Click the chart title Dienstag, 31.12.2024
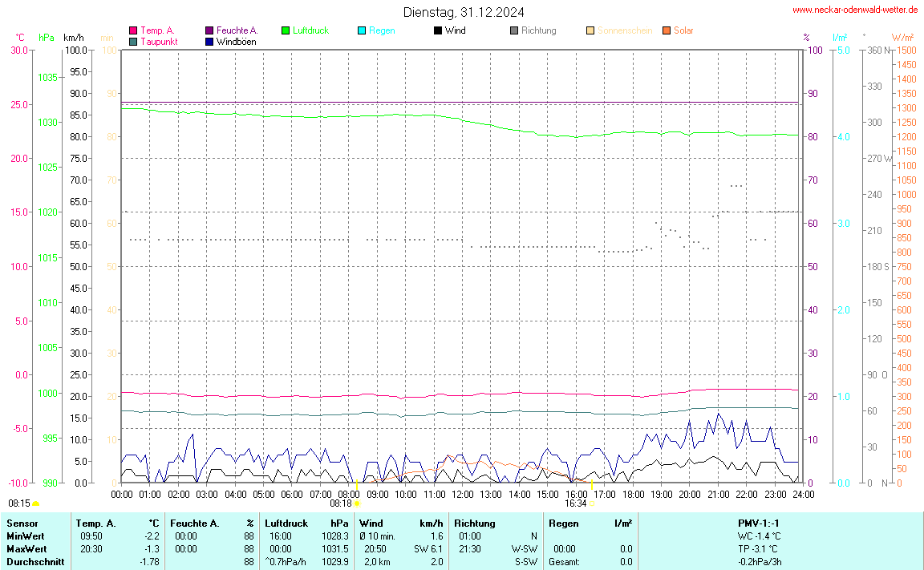 (464, 12)
